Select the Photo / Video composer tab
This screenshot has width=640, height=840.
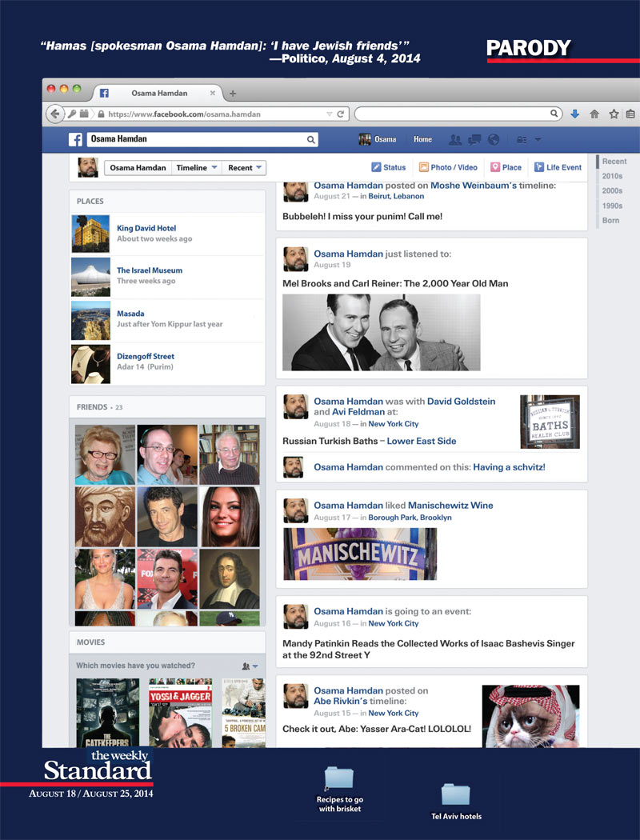(x=448, y=168)
